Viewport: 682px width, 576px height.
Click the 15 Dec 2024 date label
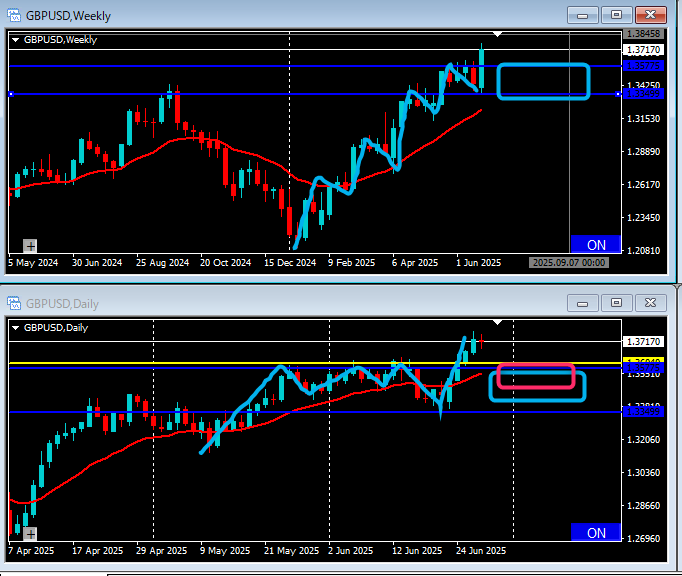click(x=290, y=263)
